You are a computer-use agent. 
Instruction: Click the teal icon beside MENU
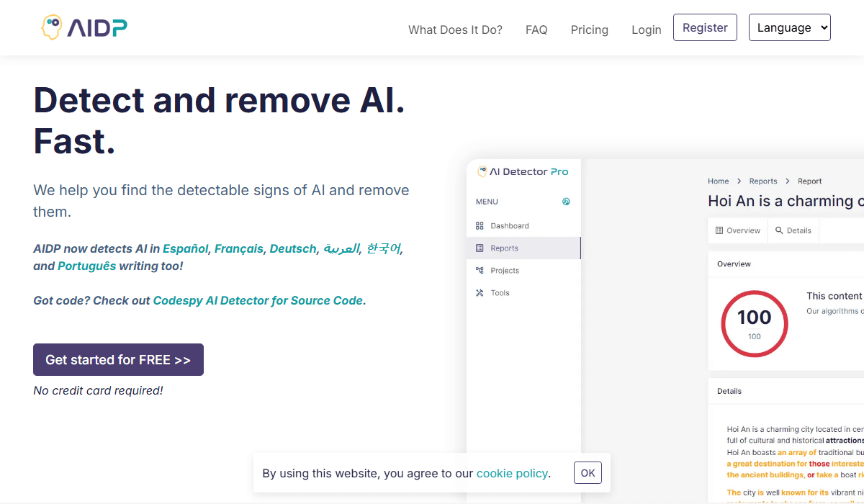[x=566, y=202]
